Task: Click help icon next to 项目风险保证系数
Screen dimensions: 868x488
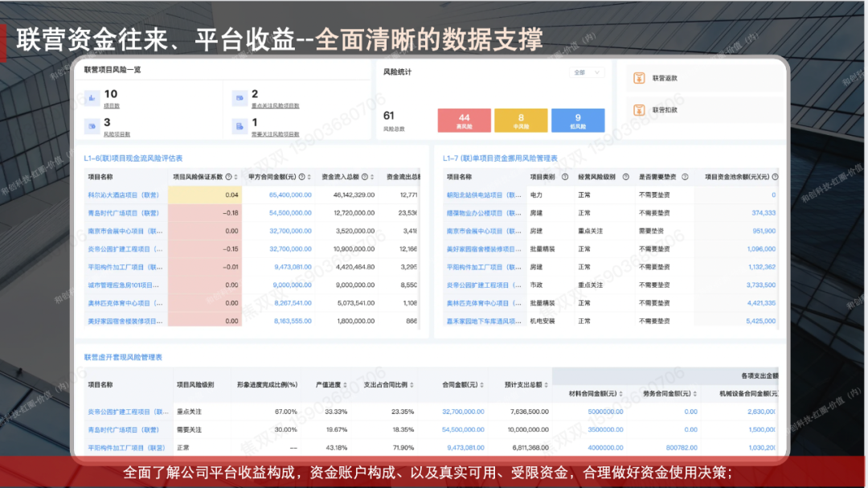Action: pos(228,177)
